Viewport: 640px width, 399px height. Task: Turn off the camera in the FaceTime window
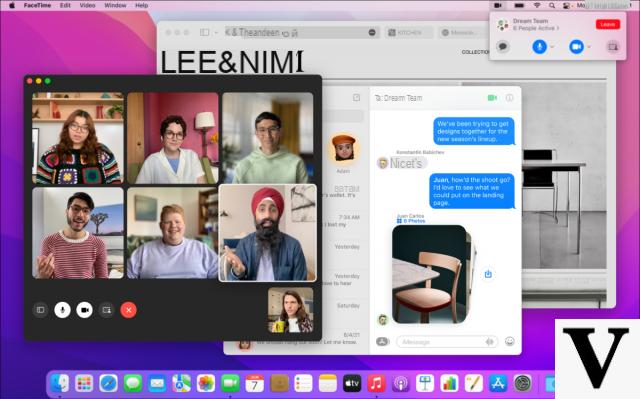[84, 310]
